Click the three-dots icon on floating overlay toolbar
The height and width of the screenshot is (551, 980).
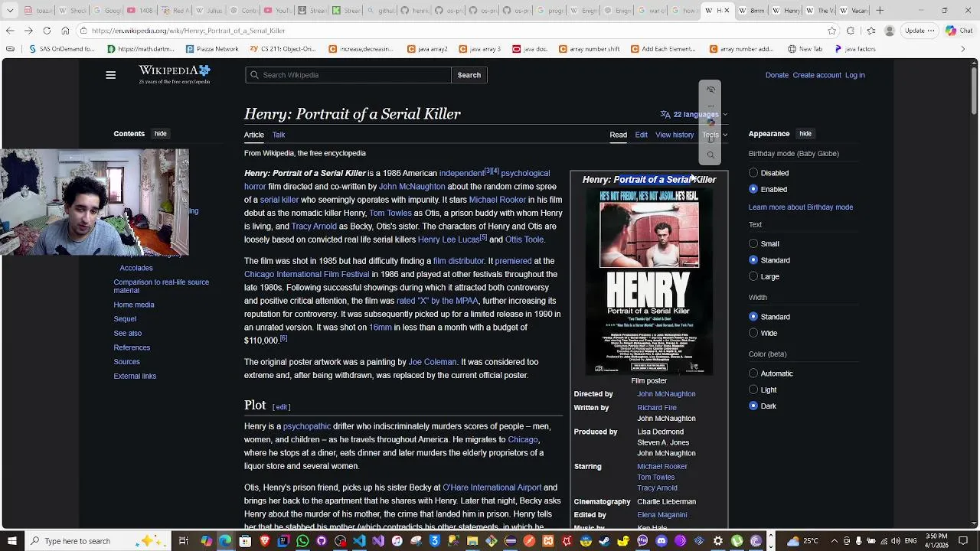point(710,106)
